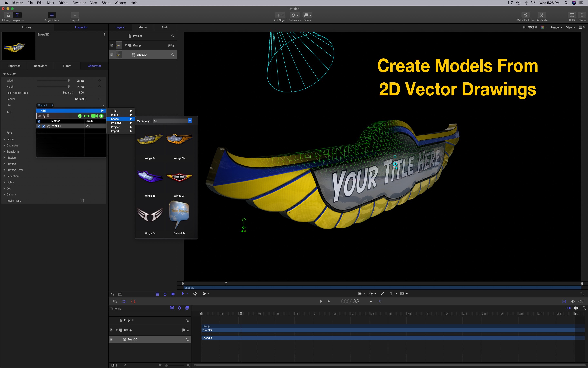Click the Import toolbar icon
Image resolution: width=588 pixels, height=368 pixels.
(75, 15)
